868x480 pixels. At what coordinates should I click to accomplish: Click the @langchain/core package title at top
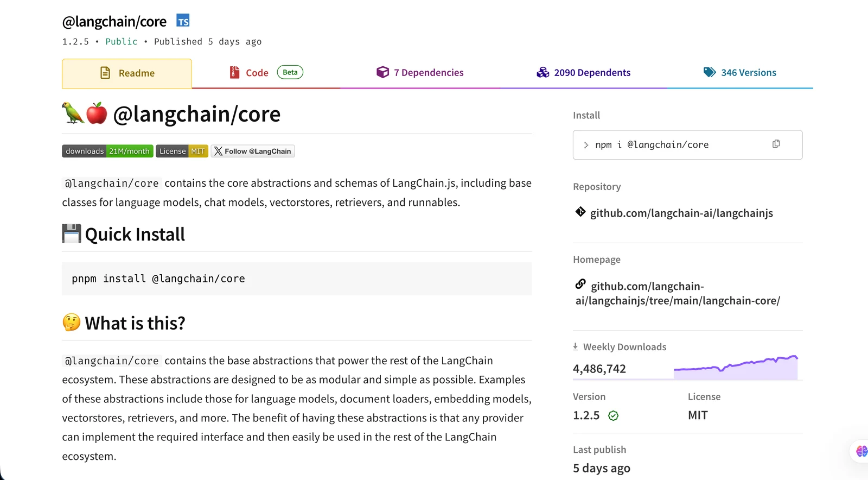[114, 21]
